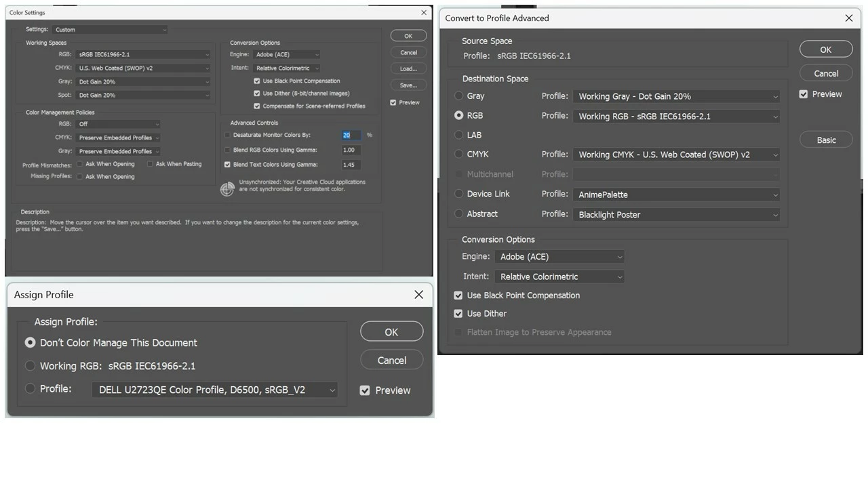868x488 pixels.
Task: Open Working Gray - Dot Gain 20% dropdown
Action: point(676,96)
